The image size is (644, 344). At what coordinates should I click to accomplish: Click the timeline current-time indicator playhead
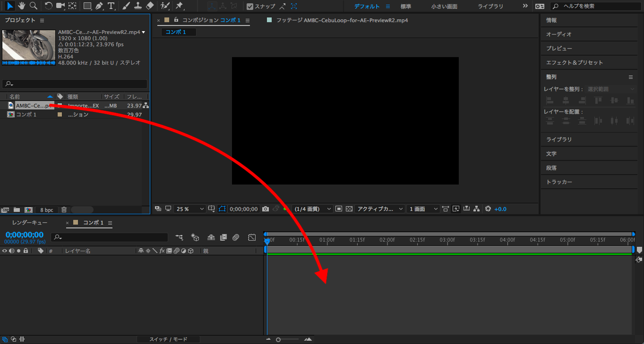pos(267,242)
